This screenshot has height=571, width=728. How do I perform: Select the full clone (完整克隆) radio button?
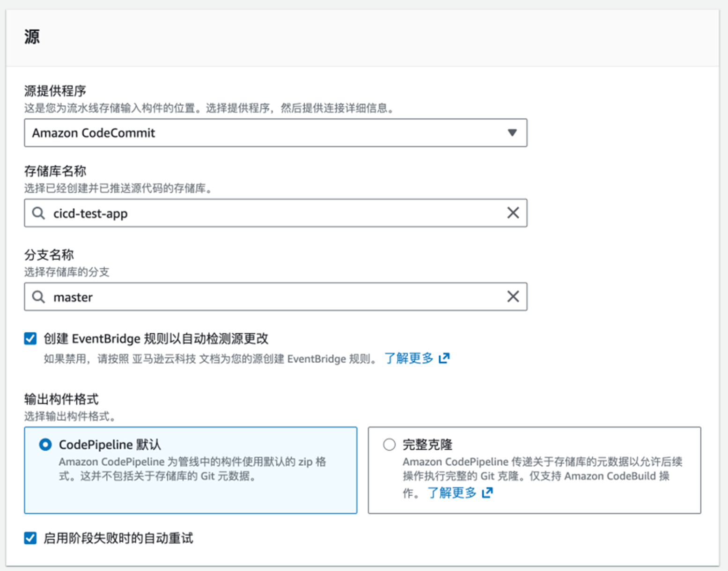pyautogui.click(x=389, y=445)
